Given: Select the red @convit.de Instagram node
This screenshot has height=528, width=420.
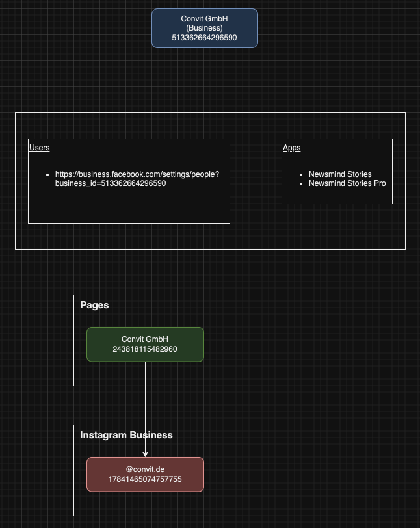Looking at the screenshot, I should click(145, 475).
